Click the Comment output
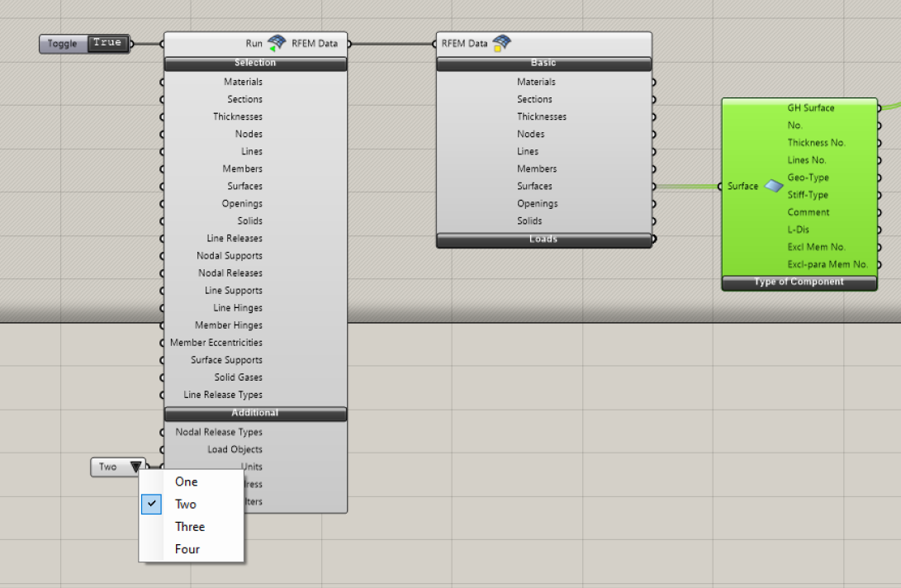Viewport: 901px width, 588px height. 808,212
